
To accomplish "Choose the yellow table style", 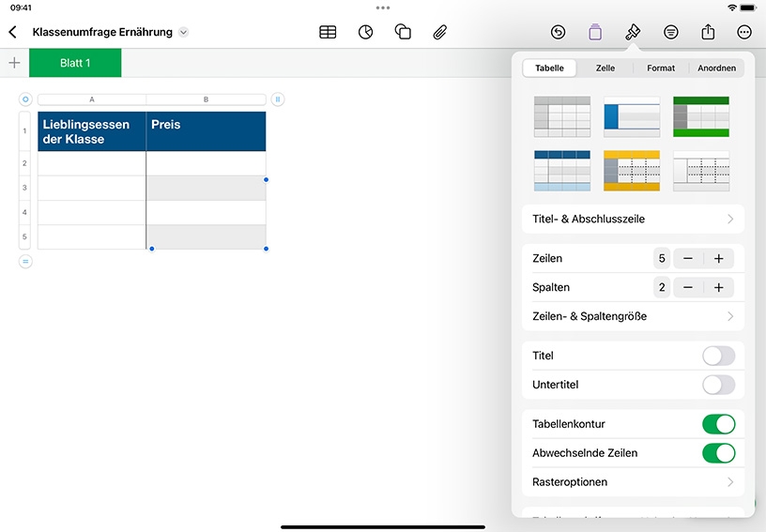I will [632, 171].
